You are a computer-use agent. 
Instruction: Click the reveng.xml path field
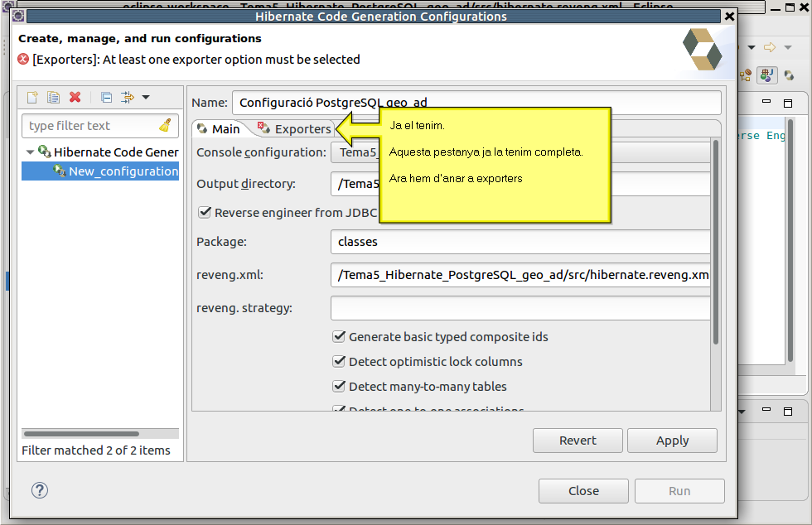[520, 275]
